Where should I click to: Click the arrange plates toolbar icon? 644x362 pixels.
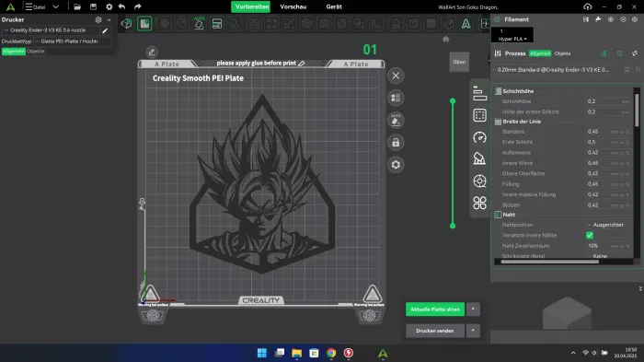(217, 24)
